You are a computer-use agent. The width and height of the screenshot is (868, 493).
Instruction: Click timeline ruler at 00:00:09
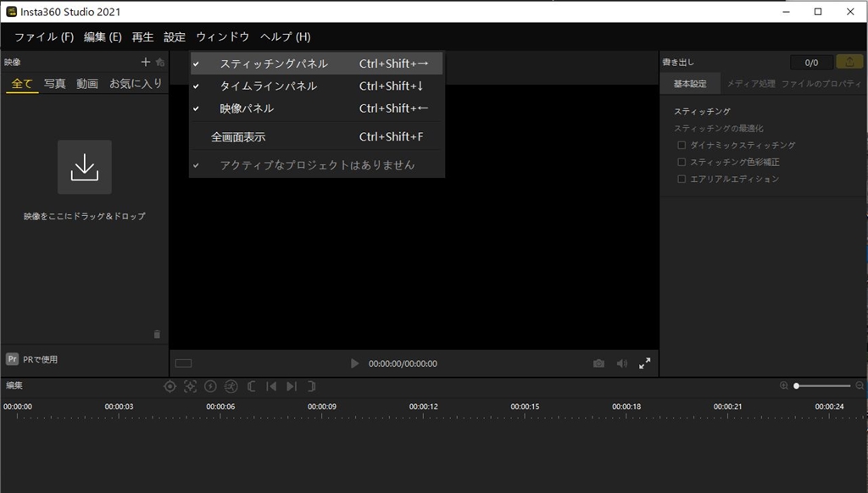coord(321,407)
